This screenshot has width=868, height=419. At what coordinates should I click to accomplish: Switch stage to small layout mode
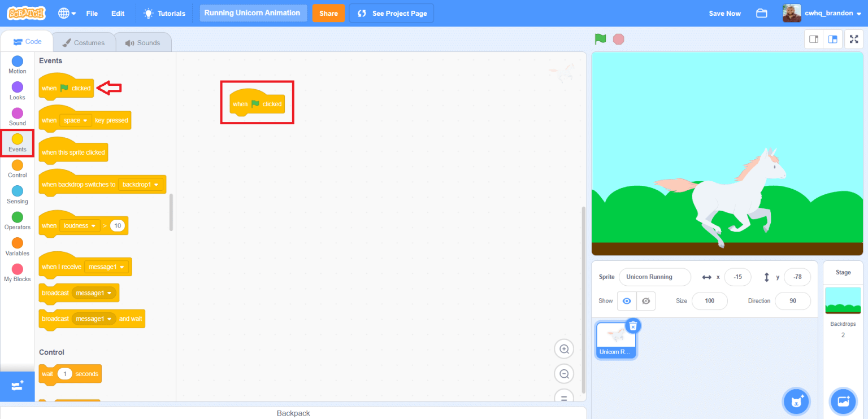(814, 39)
